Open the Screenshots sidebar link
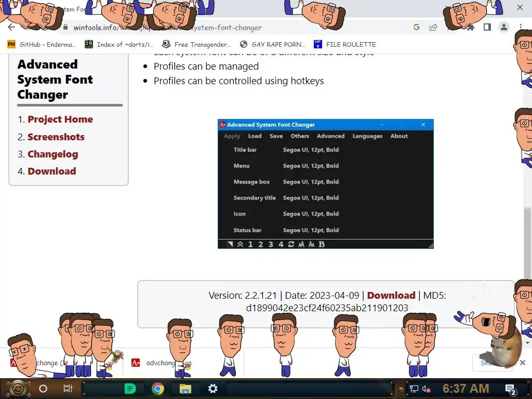Image resolution: width=532 pixels, height=399 pixels. click(56, 137)
